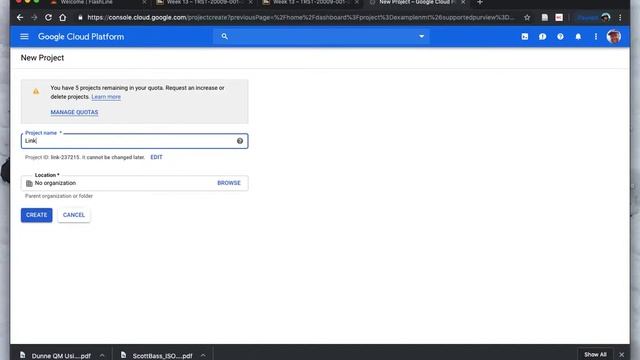Image resolution: width=640 pixels, height=360 pixels.
Task: Click Show All downloads
Action: (595, 355)
